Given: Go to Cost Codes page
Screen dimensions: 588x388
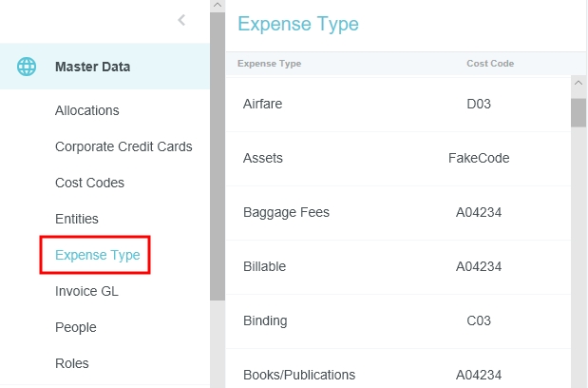Looking at the screenshot, I should tap(89, 183).
